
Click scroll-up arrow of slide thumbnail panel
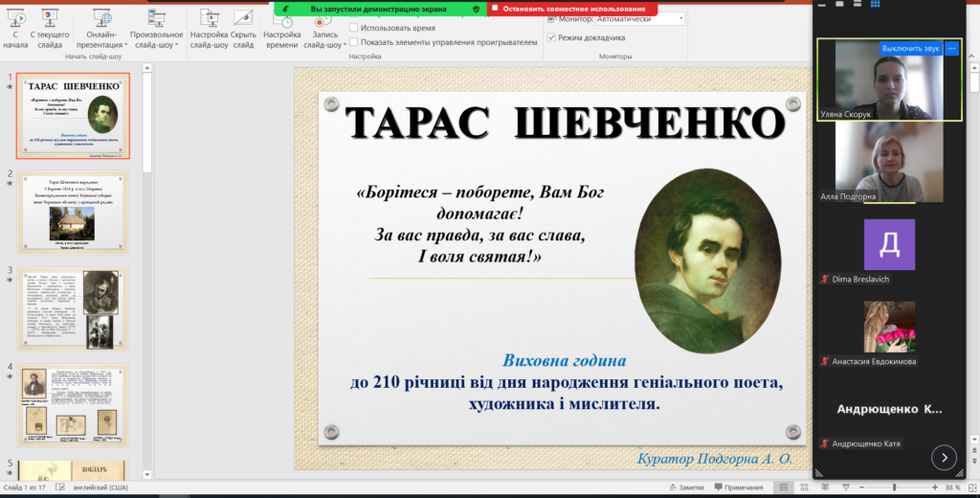pyautogui.click(x=146, y=68)
